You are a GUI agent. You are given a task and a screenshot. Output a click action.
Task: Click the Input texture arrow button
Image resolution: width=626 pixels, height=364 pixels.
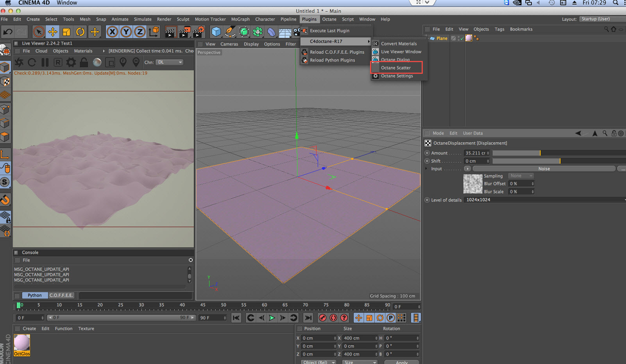coord(467,169)
